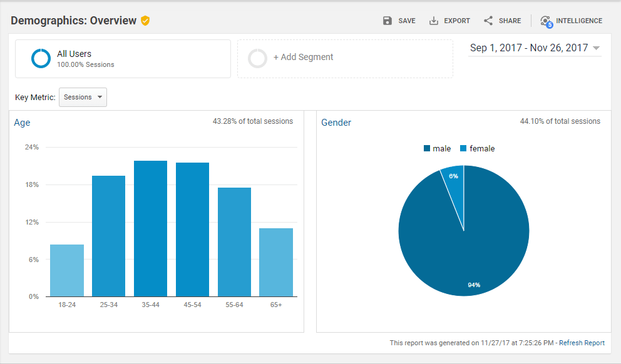Click the Export download icon

pyautogui.click(x=434, y=21)
